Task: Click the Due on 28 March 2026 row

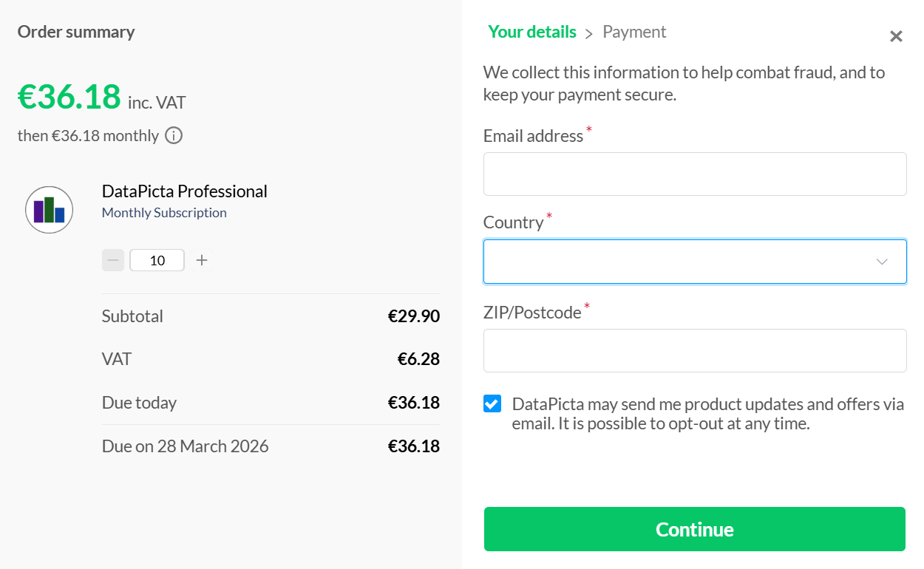Action: 270,446
